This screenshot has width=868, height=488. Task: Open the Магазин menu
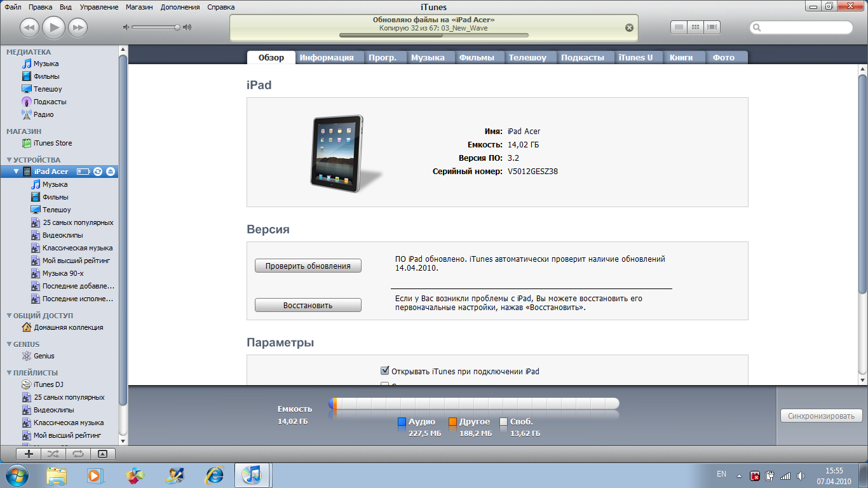139,7
